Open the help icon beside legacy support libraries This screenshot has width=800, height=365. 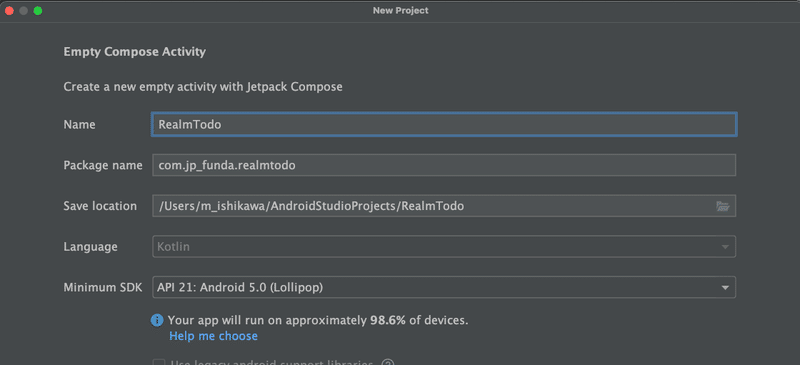tap(388, 363)
